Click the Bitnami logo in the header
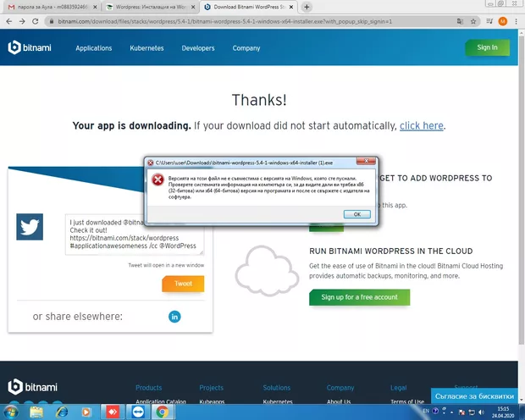The width and height of the screenshot is (525, 420). [x=30, y=47]
